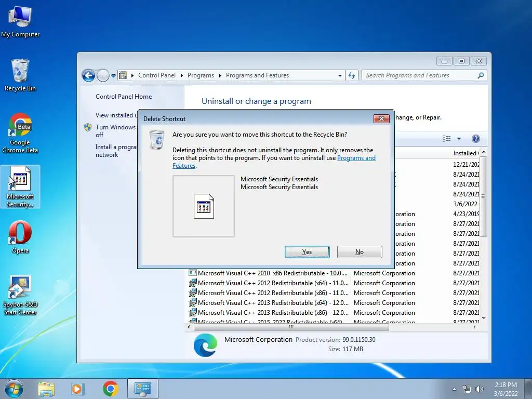Select Programs in address breadcrumb
The height and width of the screenshot is (399, 532).
(x=201, y=75)
